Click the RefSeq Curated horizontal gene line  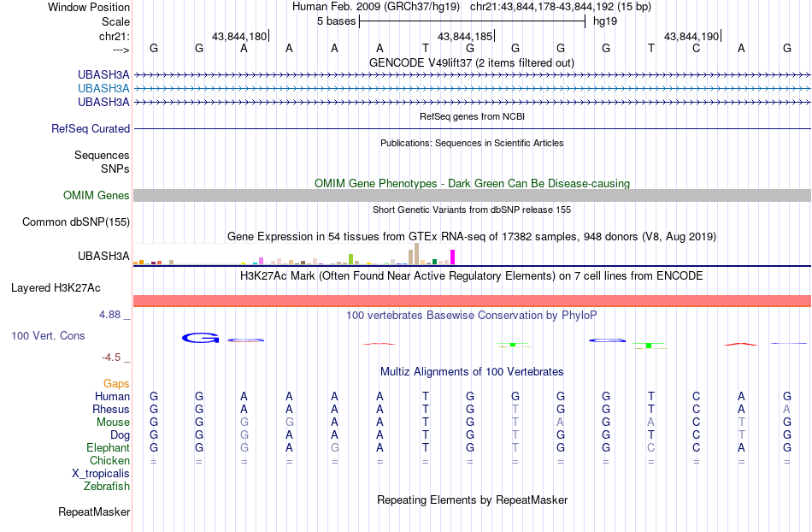[x=473, y=128]
